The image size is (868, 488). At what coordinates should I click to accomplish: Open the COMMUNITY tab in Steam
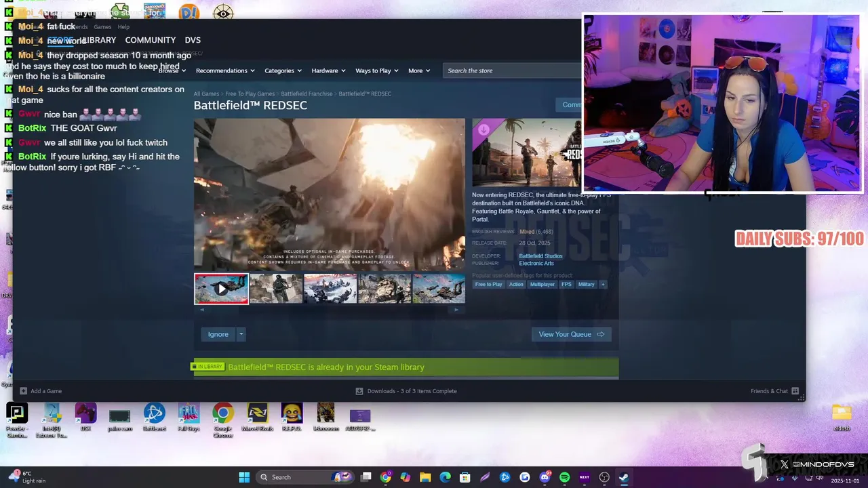point(150,40)
